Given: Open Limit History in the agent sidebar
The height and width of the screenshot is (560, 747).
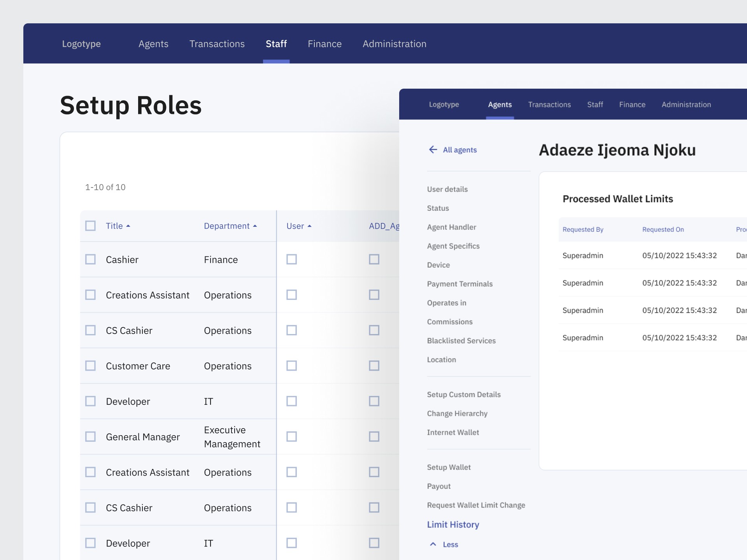Looking at the screenshot, I should [x=453, y=525].
